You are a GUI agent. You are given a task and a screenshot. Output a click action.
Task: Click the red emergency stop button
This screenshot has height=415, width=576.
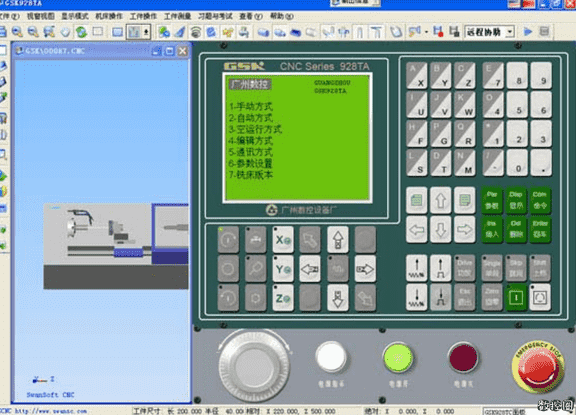[538, 366]
